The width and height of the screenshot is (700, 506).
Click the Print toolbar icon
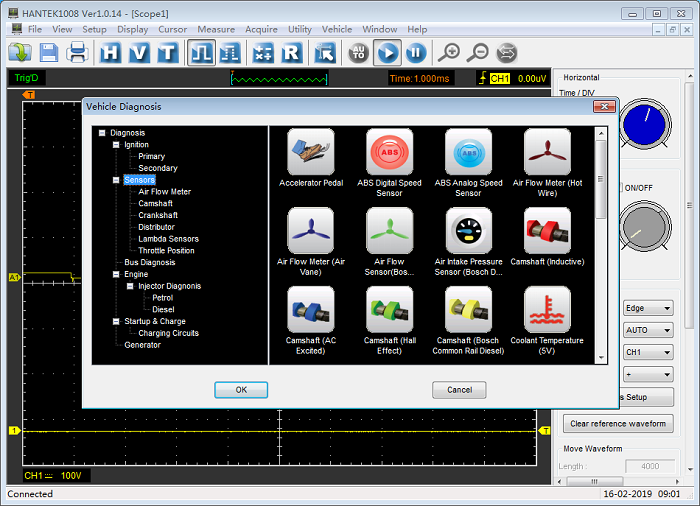point(77,53)
